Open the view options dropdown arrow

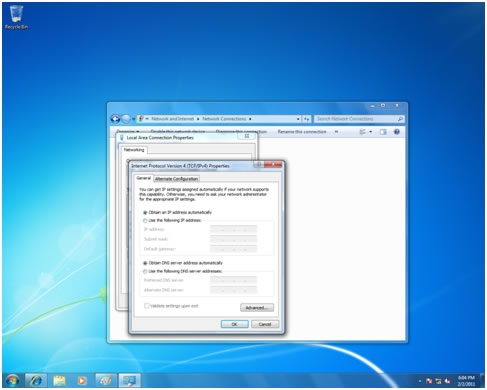370,132
